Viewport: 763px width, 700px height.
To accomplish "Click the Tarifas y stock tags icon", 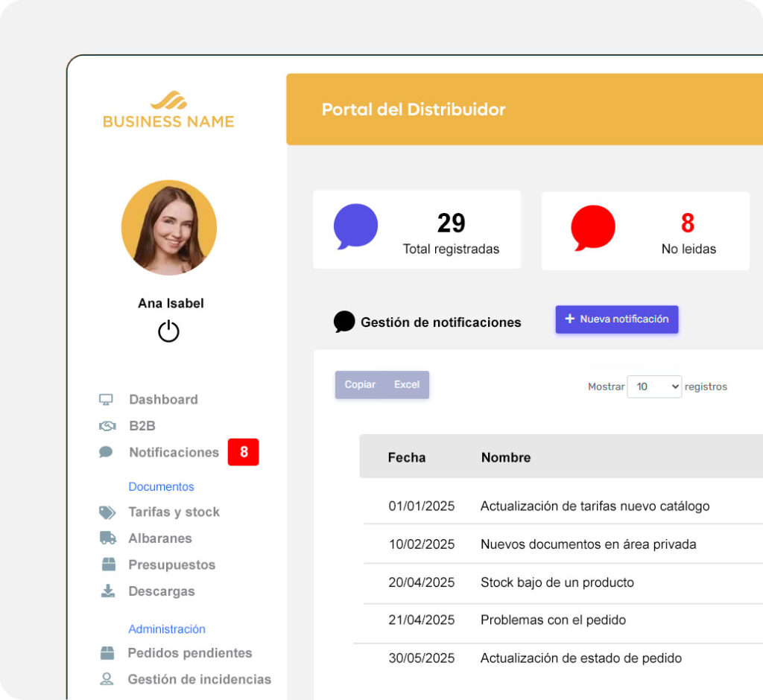I will click(107, 512).
